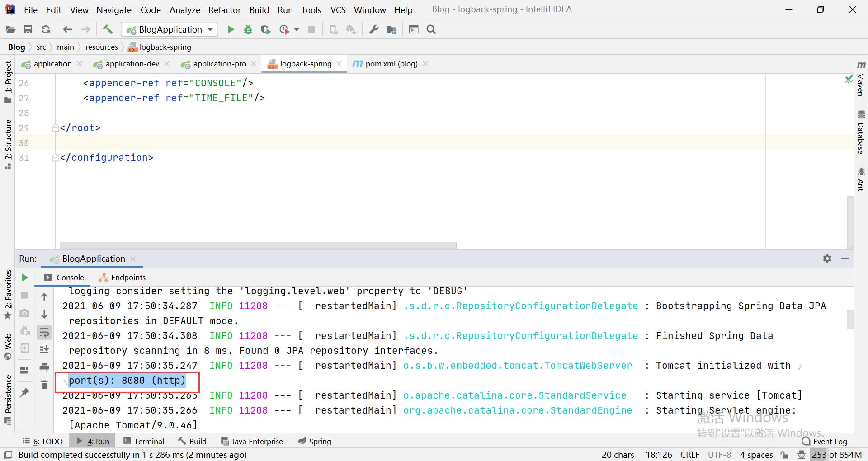Hide the Run panel with minimize dash

[845, 259]
